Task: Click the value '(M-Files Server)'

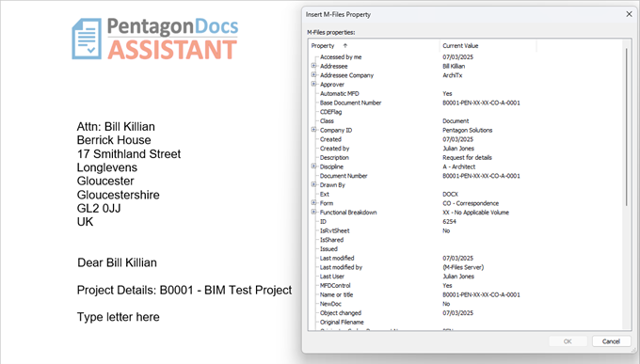Action: (x=463, y=267)
